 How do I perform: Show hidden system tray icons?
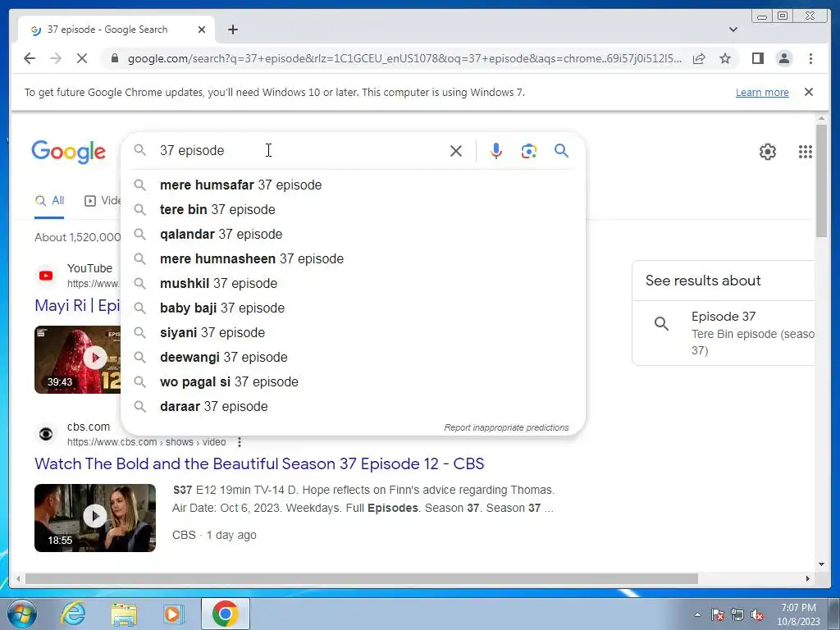click(x=697, y=614)
